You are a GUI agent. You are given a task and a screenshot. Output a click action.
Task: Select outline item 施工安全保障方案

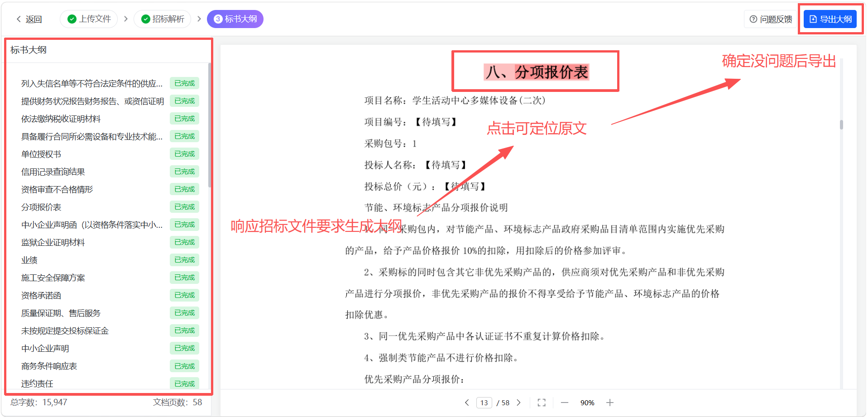point(53,278)
